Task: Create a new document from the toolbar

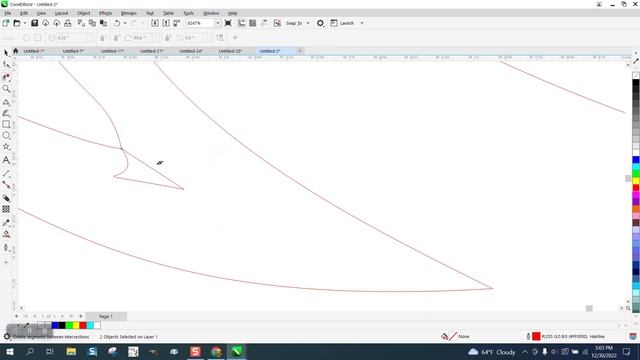Action: click(6, 23)
